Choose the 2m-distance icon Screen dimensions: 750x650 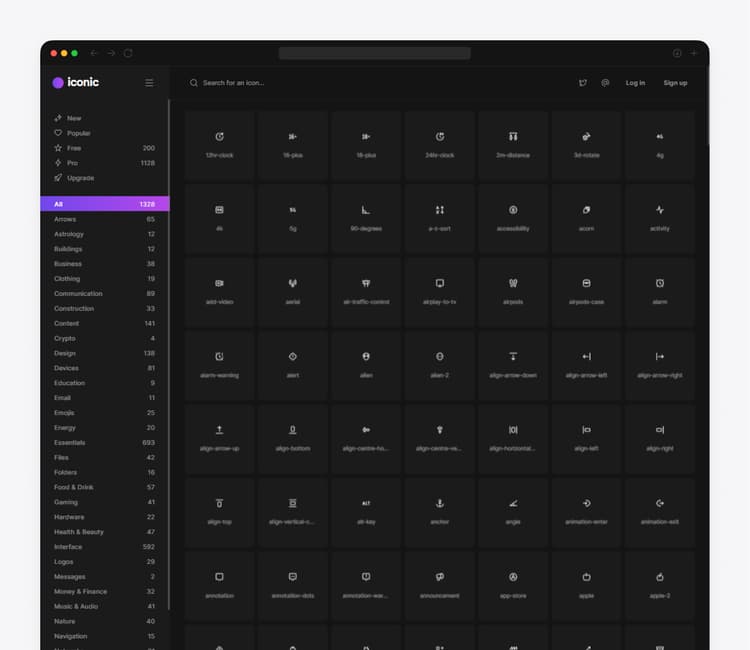(513, 145)
